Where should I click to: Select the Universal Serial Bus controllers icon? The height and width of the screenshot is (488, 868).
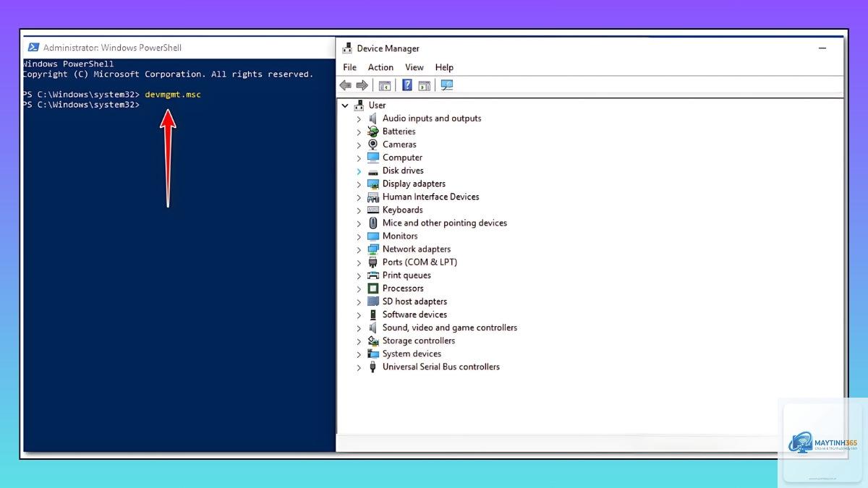point(373,367)
